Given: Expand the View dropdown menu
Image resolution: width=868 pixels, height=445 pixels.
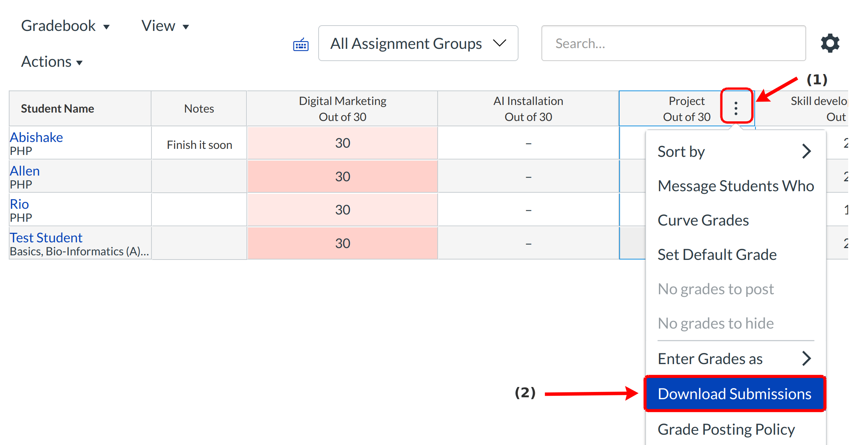Looking at the screenshot, I should point(165,26).
